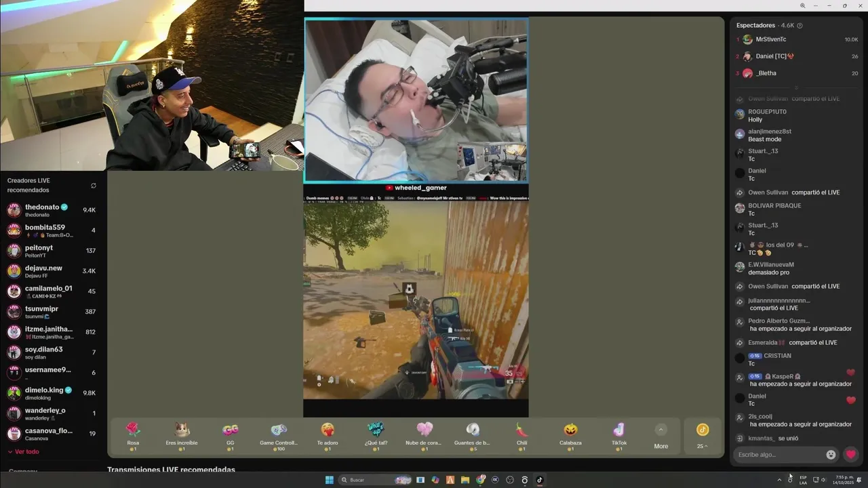Click the Company footer link
Screen dimensions: 868x488
point(22,470)
